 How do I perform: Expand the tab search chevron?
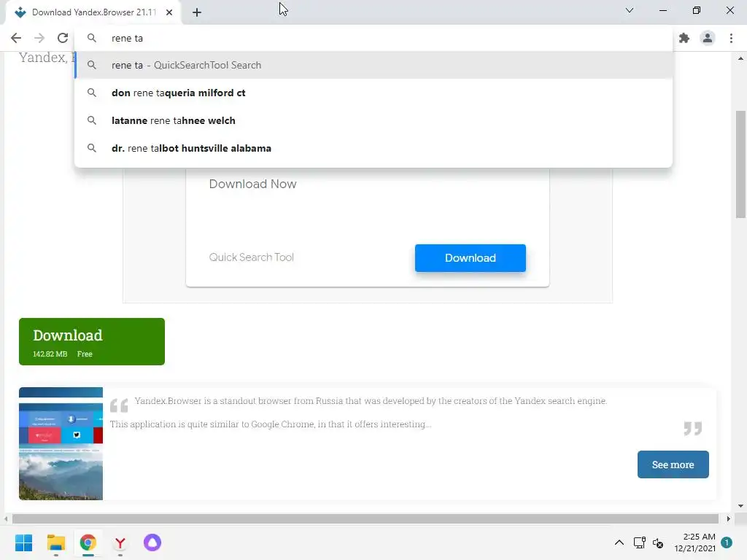[x=630, y=10]
